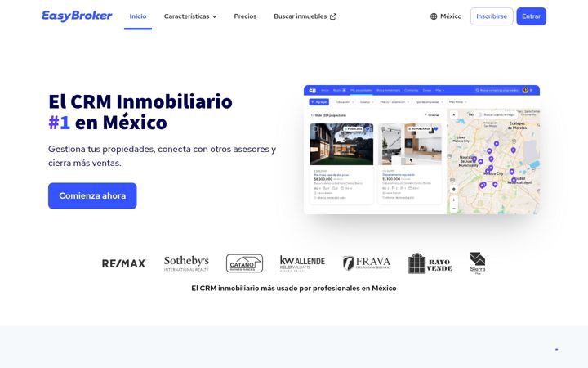
Task: Expand the chevron next to Características
Action: pos(215,16)
